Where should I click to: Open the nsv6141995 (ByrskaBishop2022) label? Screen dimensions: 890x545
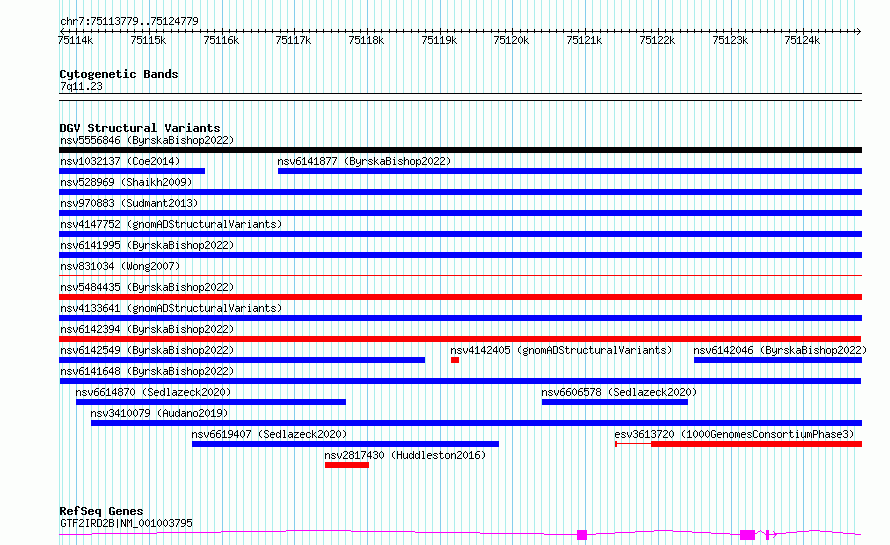(x=147, y=245)
